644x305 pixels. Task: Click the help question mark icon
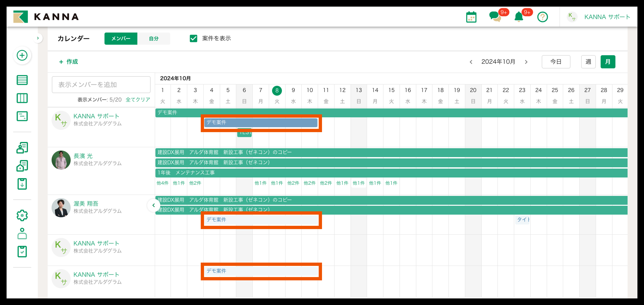[542, 17]
